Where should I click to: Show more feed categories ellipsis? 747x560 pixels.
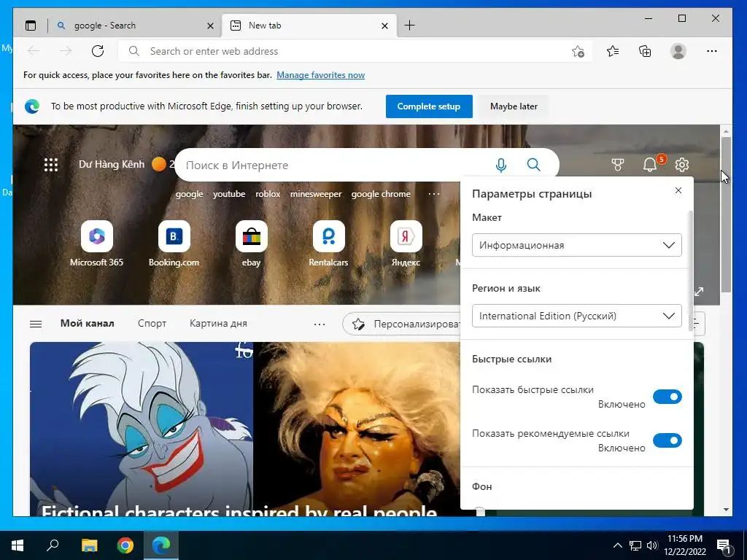click(x=320, y=324)
